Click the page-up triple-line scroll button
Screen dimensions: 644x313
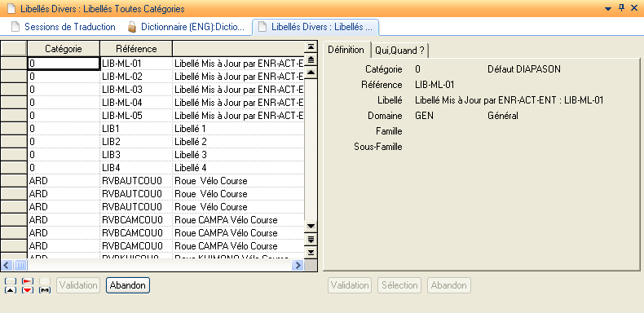pyautogui.click(x=311, y=60)
